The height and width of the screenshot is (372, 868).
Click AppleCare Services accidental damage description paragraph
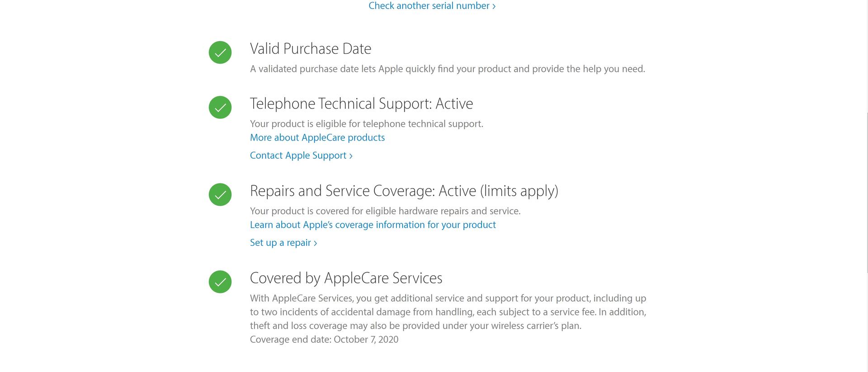coord(448,312)
